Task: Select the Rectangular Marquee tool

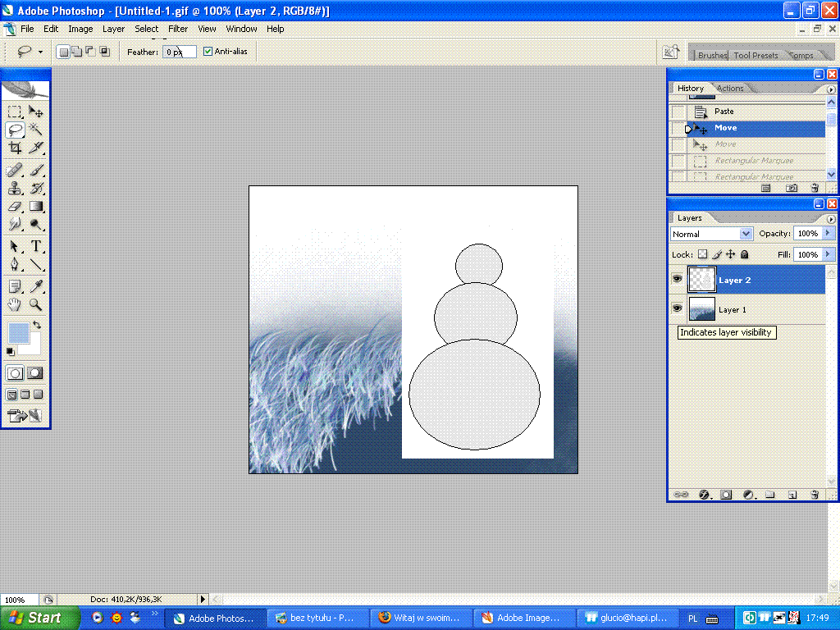Action: coord(15,112)
